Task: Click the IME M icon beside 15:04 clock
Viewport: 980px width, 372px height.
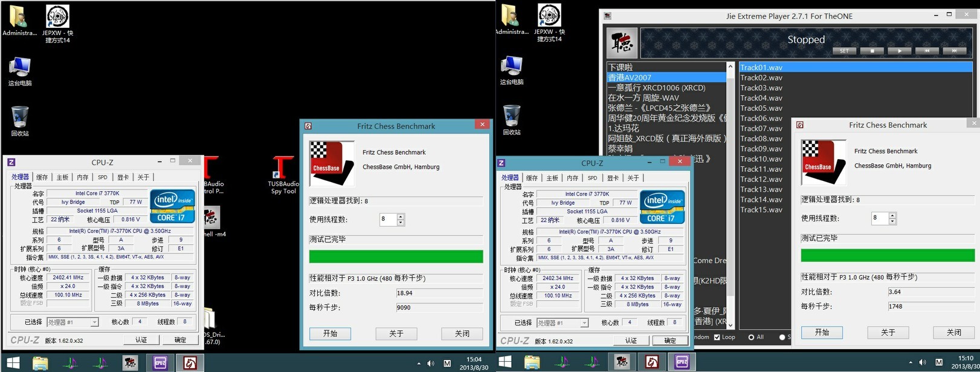Action: (x=447, y=364)
